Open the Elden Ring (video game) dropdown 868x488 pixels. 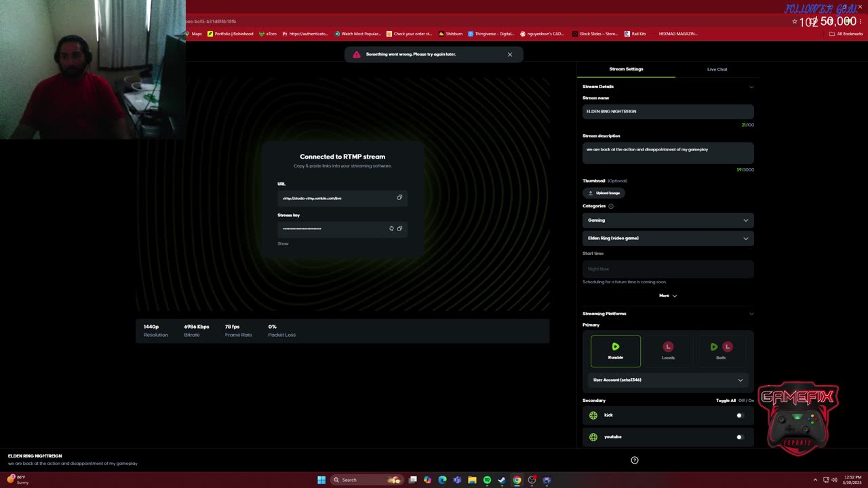(x=668, y=238)
